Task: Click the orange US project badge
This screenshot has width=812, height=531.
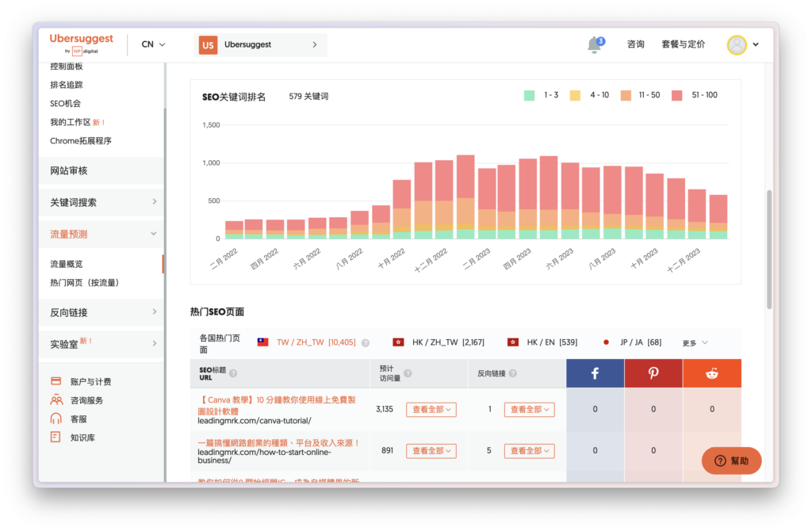Action: 209,45
